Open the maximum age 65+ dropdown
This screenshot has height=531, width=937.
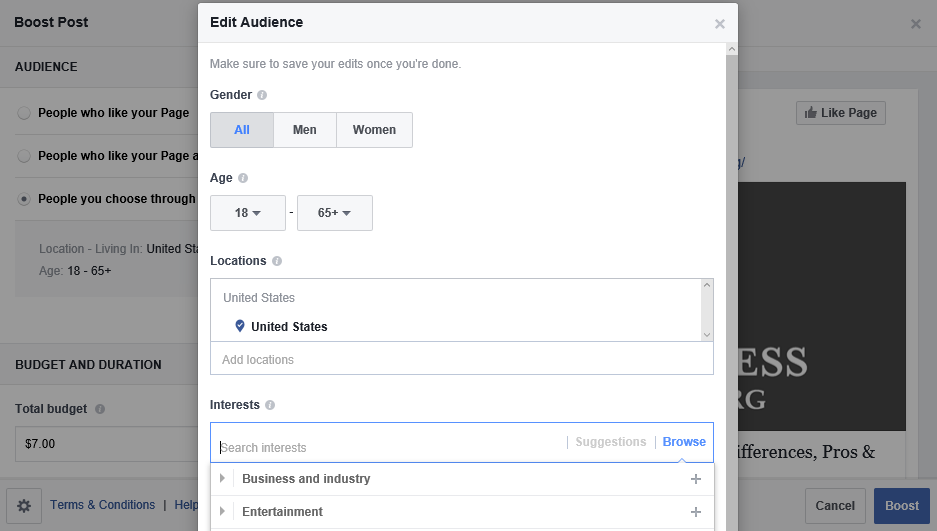(x=335, y=213)
